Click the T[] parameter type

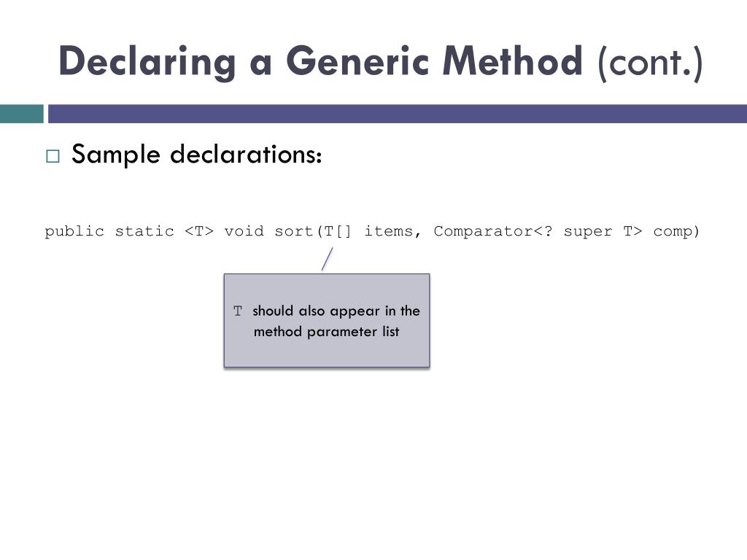[x=338, y=231]
